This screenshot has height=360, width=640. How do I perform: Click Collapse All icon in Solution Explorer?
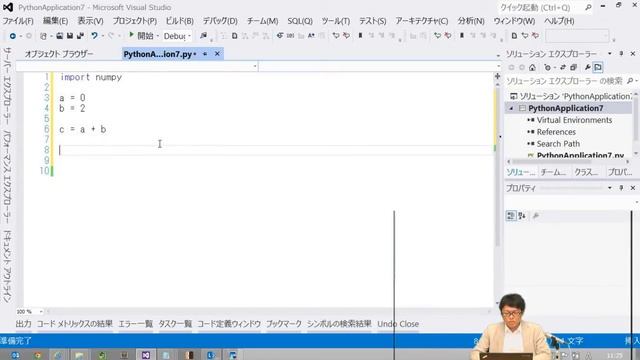(x=573, y=67)
